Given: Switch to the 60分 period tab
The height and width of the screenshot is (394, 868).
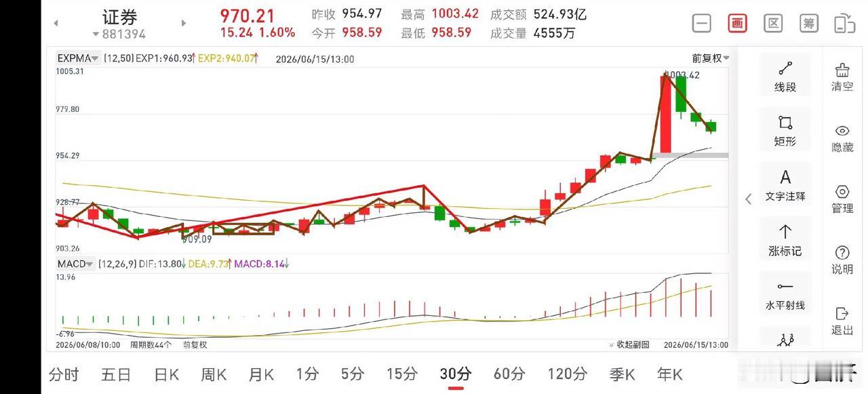Looking at the screenshot, I should click(509, 374).
